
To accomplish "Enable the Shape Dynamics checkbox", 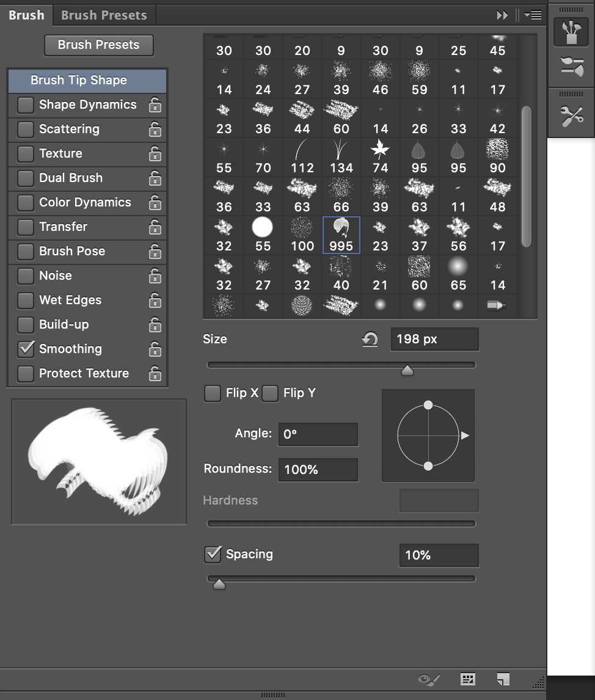I will tap(26, 105).
